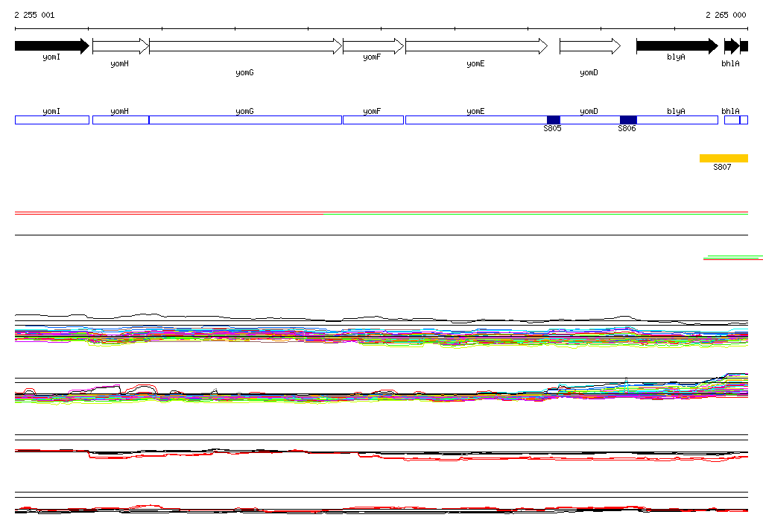The height and width of the screenshot is (532, 763).
Task: Click the yomE gene arrow
Action: pyautogui.click(x=476, y=46)
